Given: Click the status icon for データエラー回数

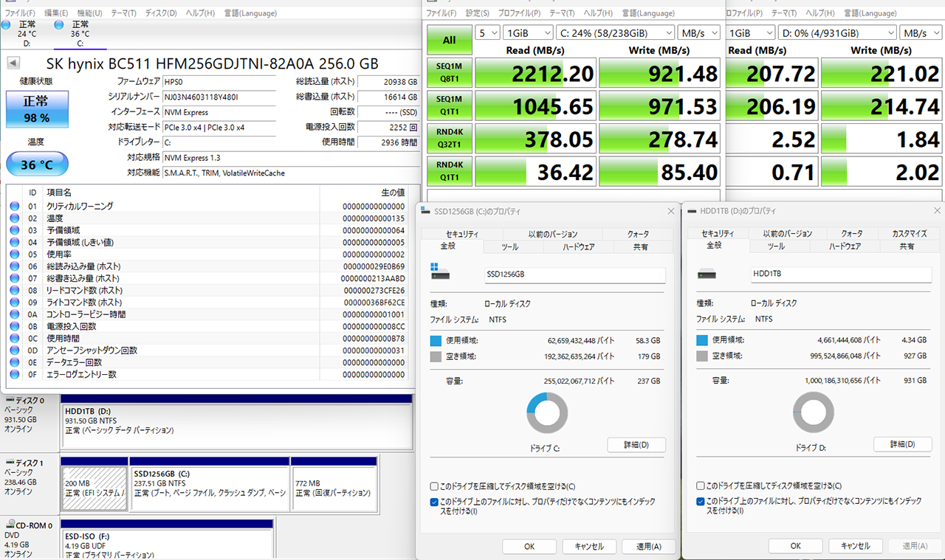Looking at the screenshot, I should 14,362.
